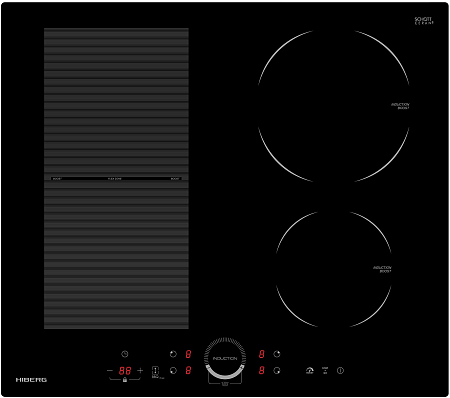450x398 pixels.
Task: Tap the smaller front-right induction cooking ring
Action: coord(334,269)
